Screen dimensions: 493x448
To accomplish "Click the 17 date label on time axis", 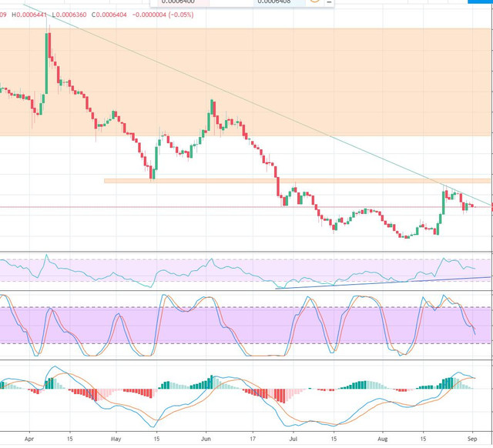I will (x=253, y=439).
